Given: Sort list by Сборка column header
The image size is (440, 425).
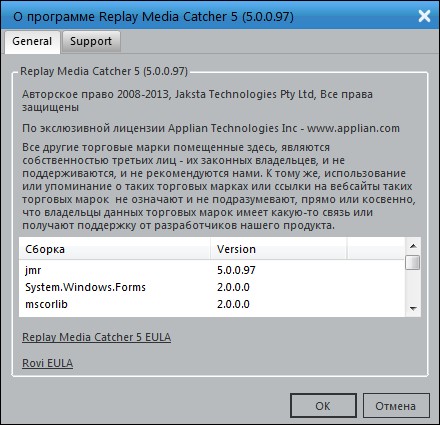Looking at the screenshot, I should point(115,249).
